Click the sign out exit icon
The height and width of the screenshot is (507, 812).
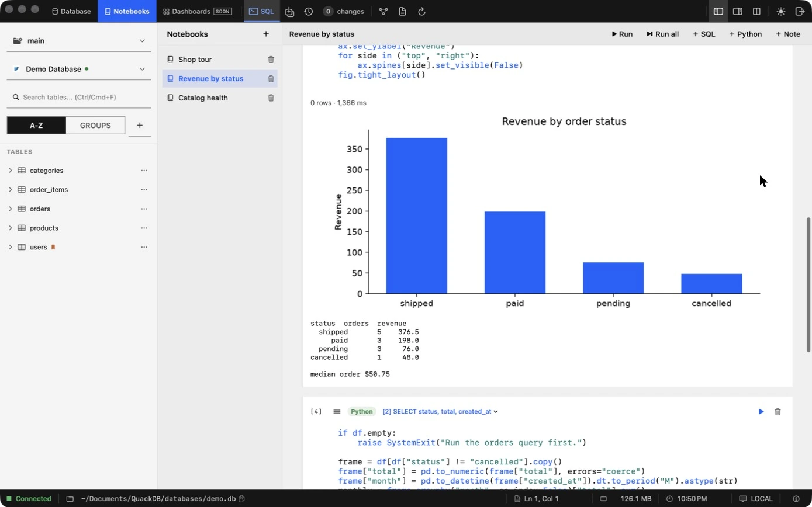(x=800, y=11)
